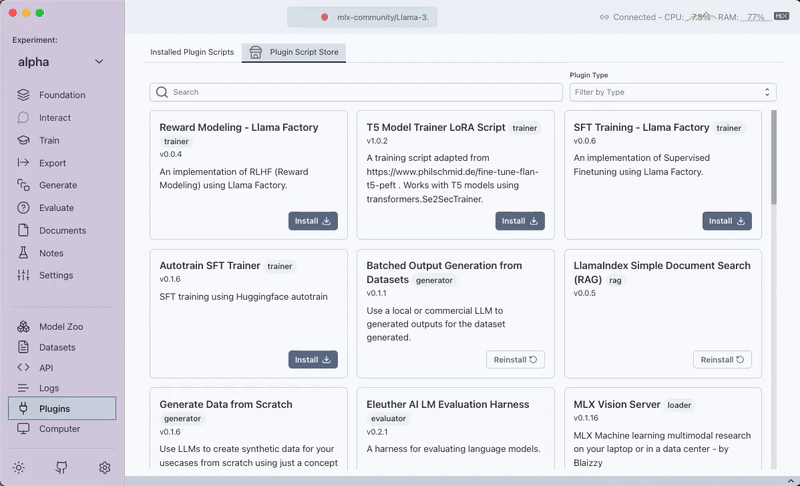Open the Filter by Type dropdown
The image size is (800, 486).
coord(672,92)
